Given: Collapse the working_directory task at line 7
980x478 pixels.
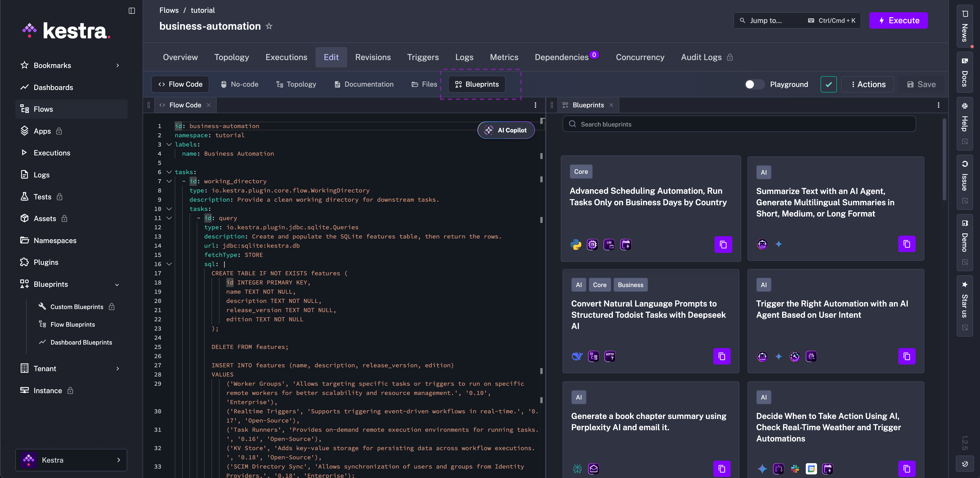Looking at the screenshot, I should 169,181.
